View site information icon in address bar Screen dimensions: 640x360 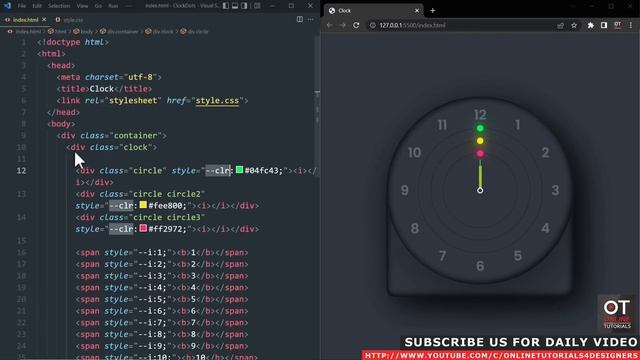tap(373, 25)
